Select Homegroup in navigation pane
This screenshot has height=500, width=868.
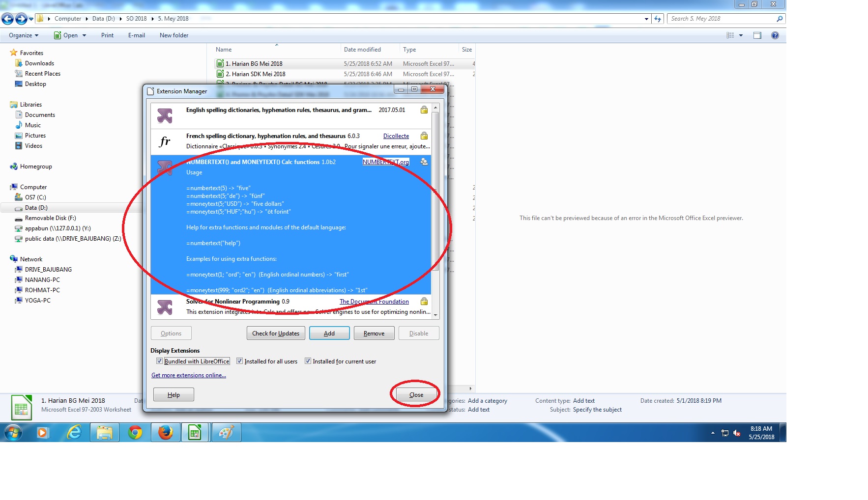(36, 167)
